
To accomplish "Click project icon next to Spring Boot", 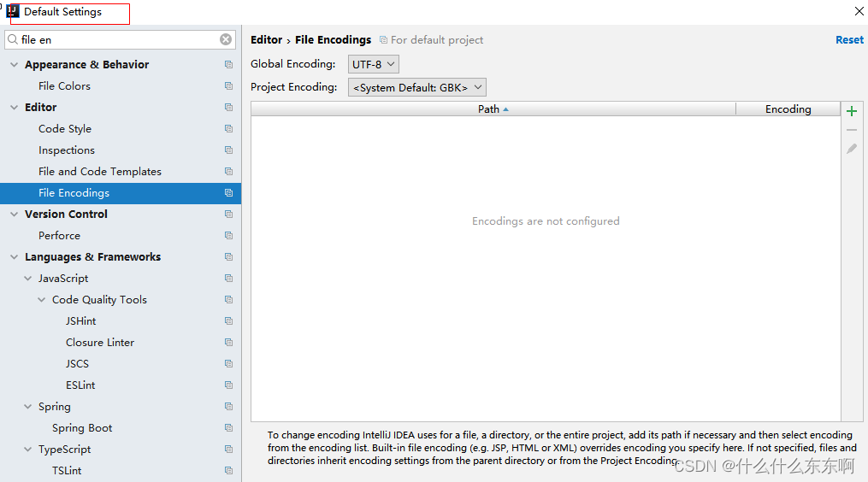I will tap(228, 428).
